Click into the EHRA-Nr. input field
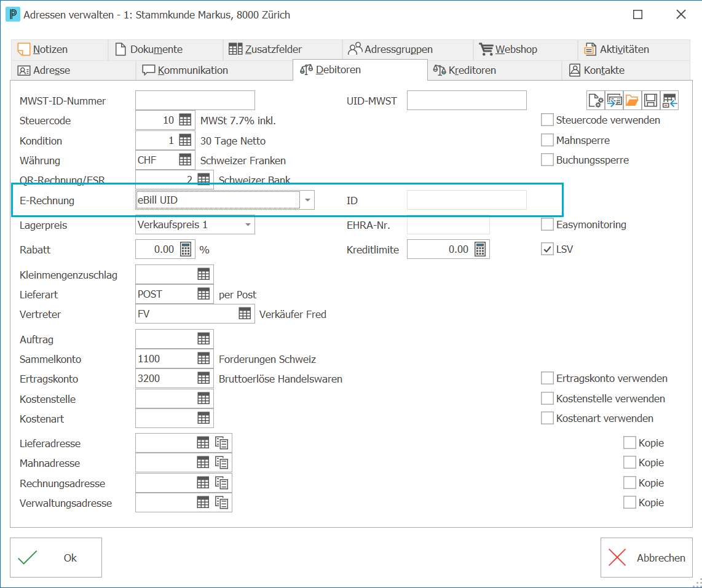The height and width of the screenshot is (588, 702). pyautogui.click(x=448, y=225)
